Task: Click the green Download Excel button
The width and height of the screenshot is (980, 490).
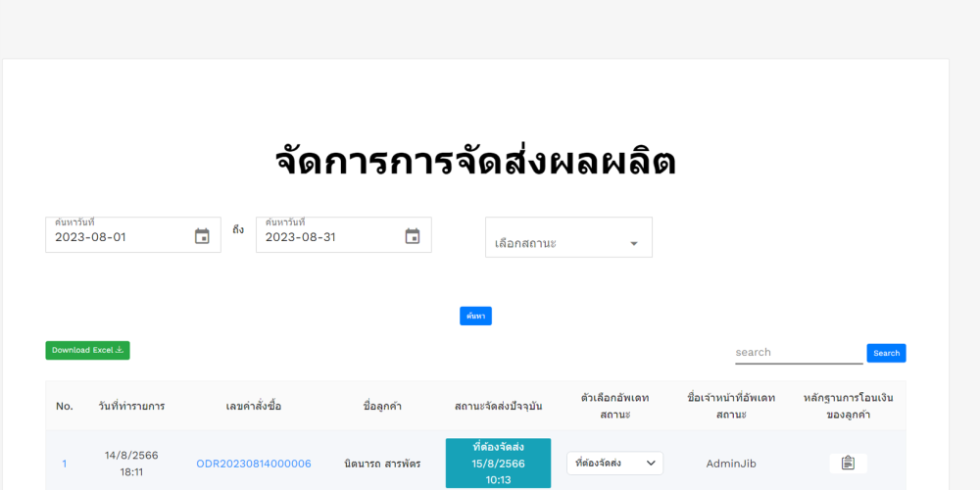Action: click(x=87, y=350)
